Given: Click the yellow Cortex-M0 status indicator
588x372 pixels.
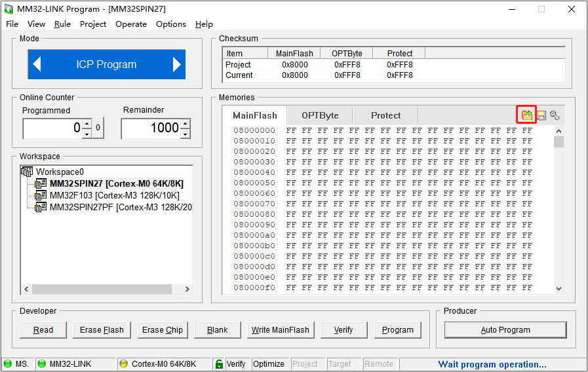Looking at the screenshot, I should [123, 363].
